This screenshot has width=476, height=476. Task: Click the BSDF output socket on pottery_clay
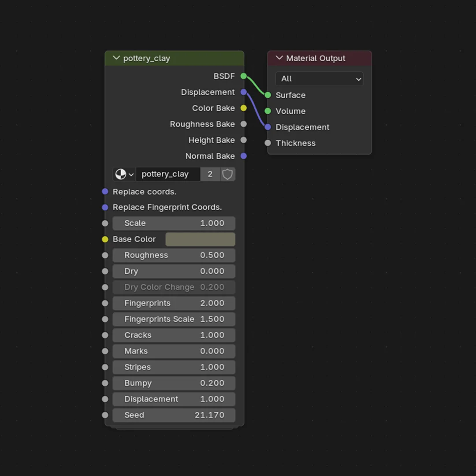(243, 76)
